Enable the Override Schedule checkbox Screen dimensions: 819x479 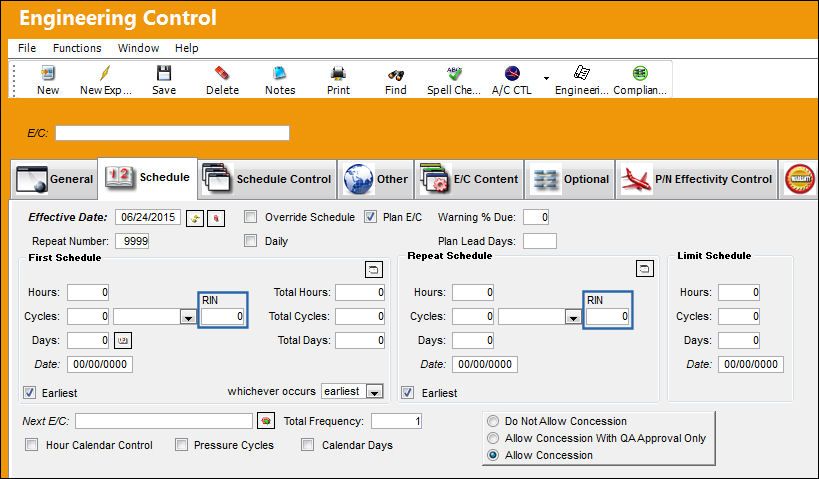tap(251, 217)
